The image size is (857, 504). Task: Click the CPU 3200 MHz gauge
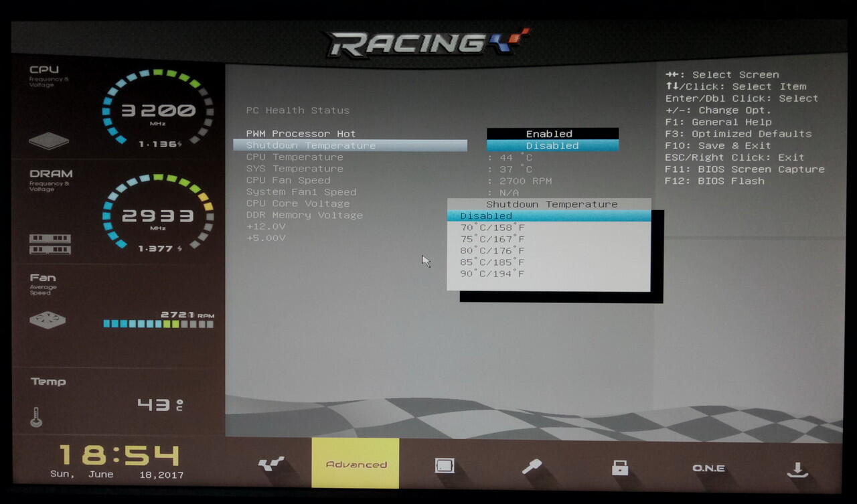158,108
